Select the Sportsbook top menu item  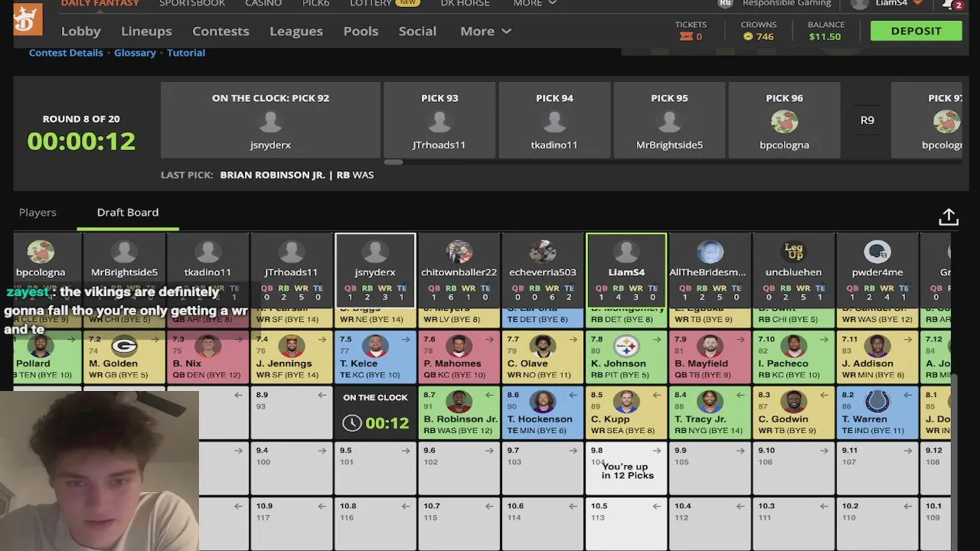coord(192,4)
